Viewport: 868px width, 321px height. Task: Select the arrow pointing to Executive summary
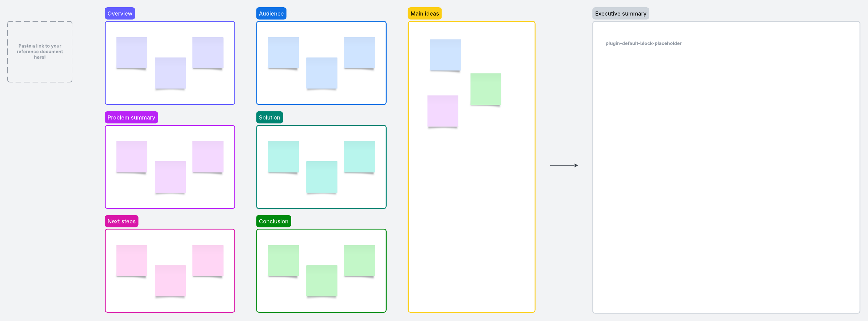coord(563,166)
